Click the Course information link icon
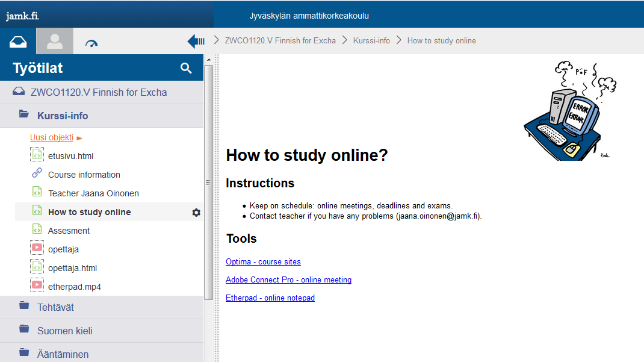644x362 pixels. click(37, 174)
